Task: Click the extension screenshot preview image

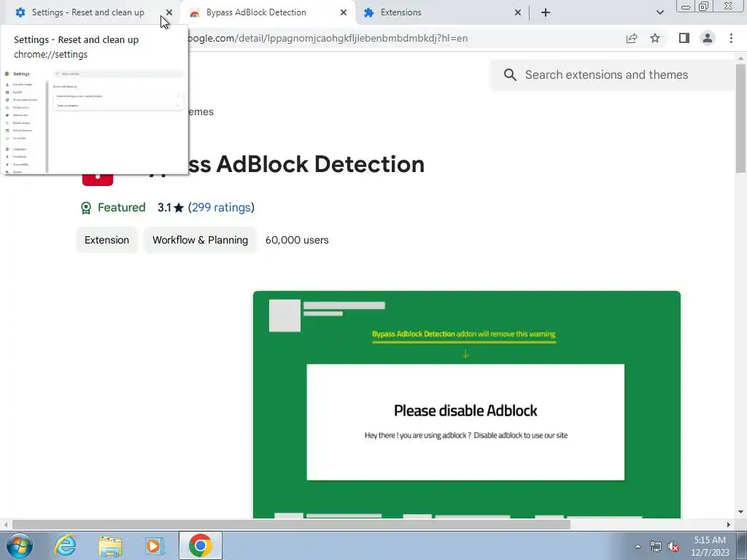Action: coord(467,404)
